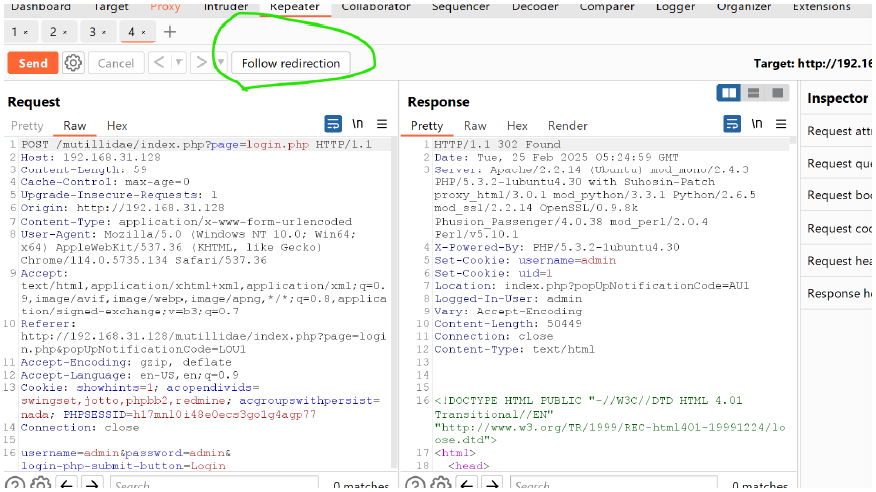Viewport: 876px width, 492px height.
Task: Expand Request cookies in Inspector
Action: point(839,228)
